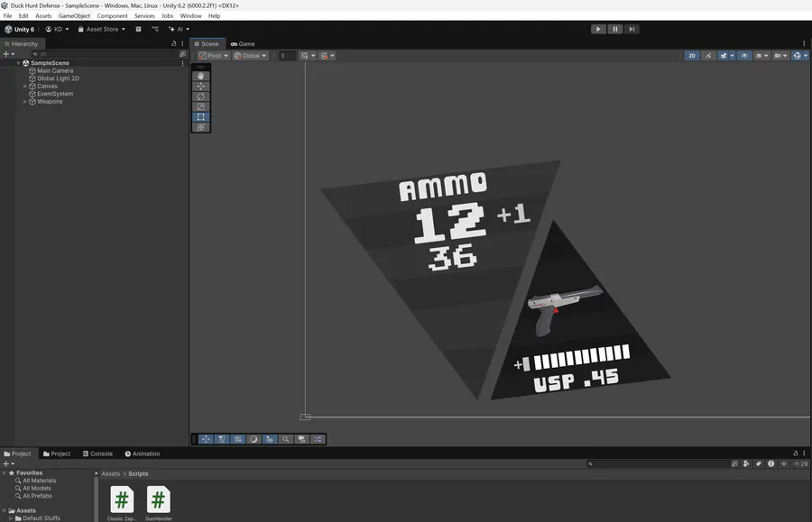
Task: Open the Edit menu
Action: click(23, 16)
